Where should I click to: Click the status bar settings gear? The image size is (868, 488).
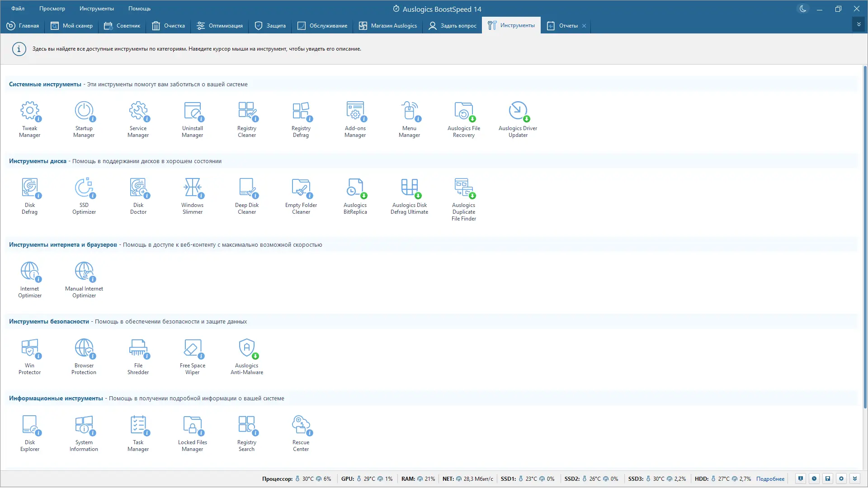[841, 479]
